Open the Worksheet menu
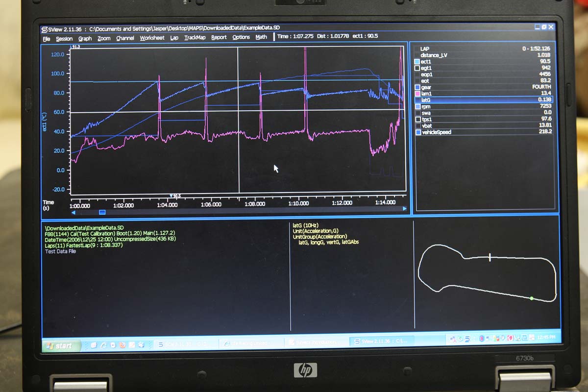The height and width of the screenshot is (392, 588). pos(152,38)
